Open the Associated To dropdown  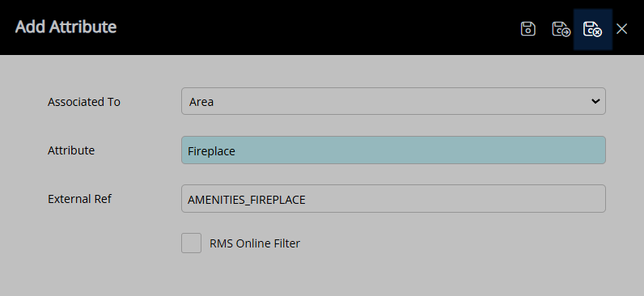click(x=393, y=101)
